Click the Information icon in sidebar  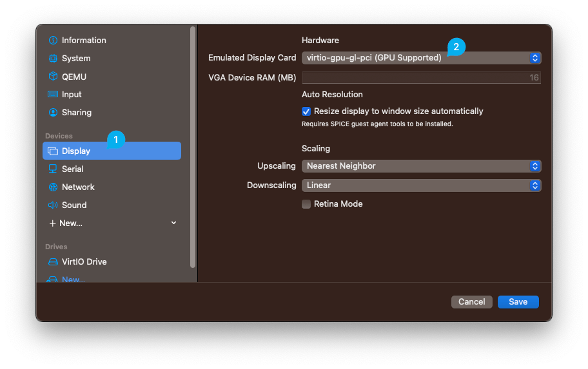coord(53,40)
